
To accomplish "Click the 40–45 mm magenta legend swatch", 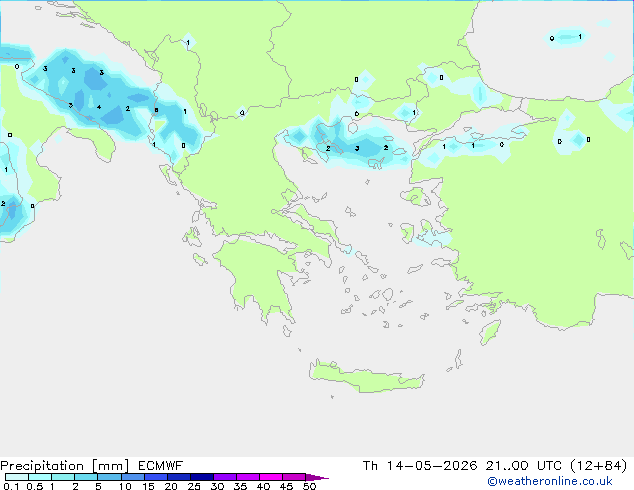I will pos(271,477).
